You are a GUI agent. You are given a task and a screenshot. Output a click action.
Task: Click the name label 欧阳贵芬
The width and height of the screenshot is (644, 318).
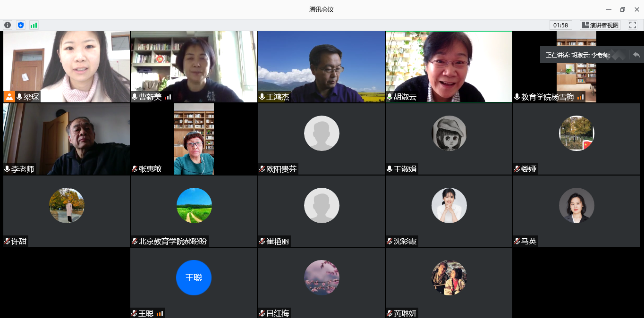click(x=281, y=169)
